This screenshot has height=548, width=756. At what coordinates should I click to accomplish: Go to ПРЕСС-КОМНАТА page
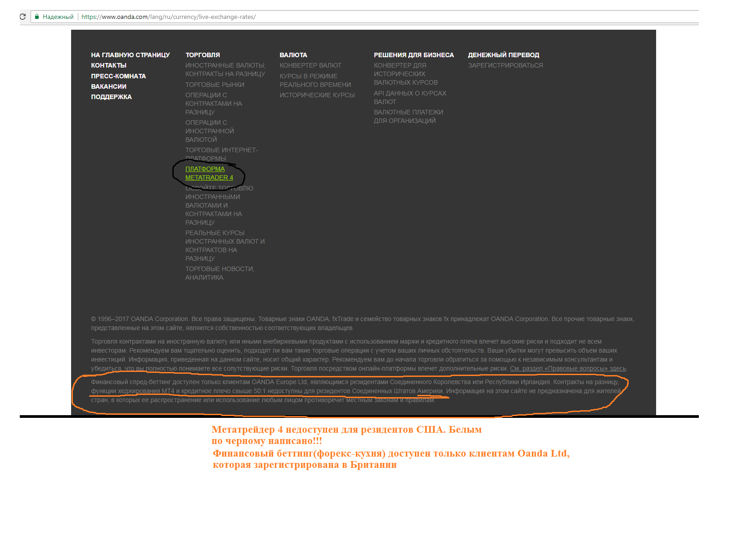(118, 76)
